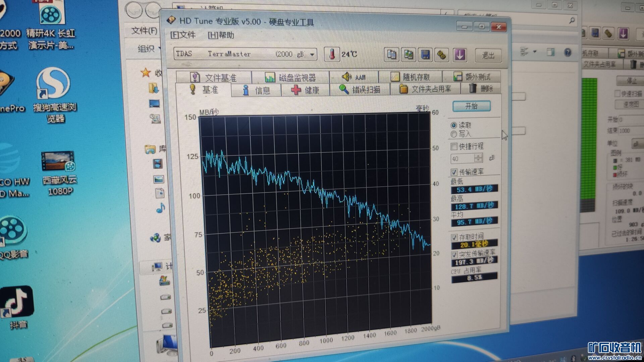Open 组织 organize dropdown in Explorer

click(x=149, y=49)
